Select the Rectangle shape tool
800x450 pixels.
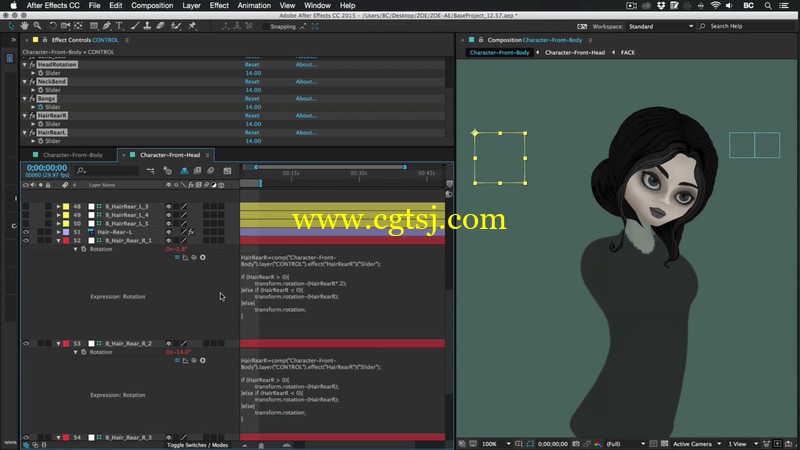[94, 26]
